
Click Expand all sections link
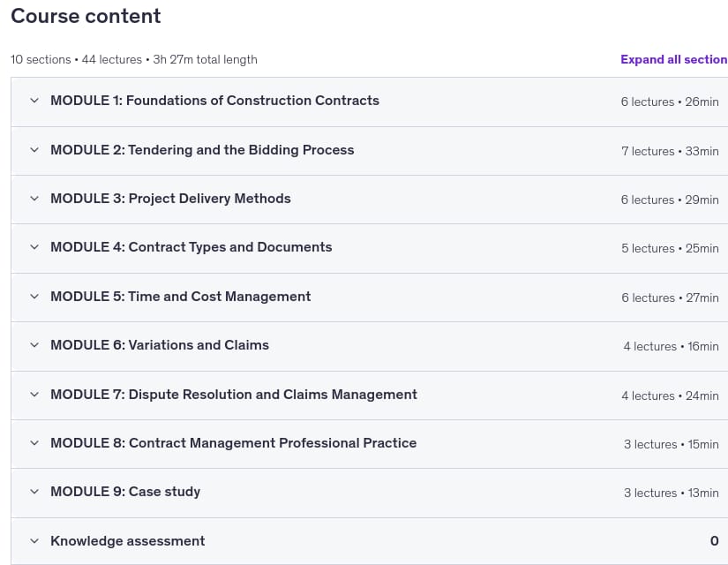pos(674,59)
